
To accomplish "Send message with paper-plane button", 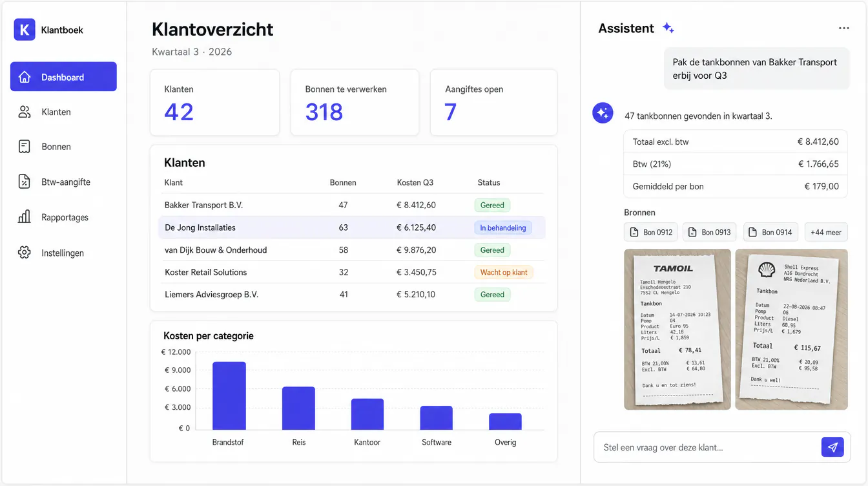I will [832, 447].
